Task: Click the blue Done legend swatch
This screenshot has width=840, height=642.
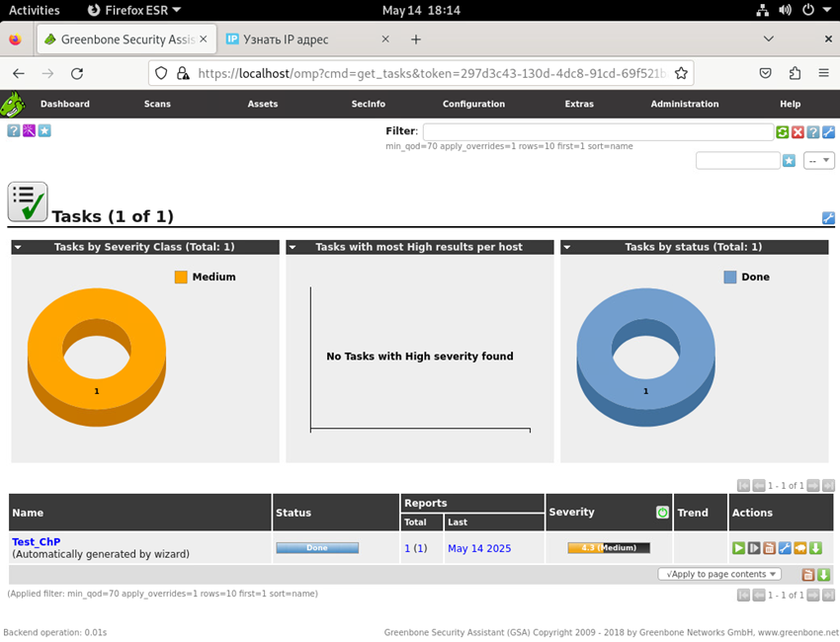Action: 730,277
